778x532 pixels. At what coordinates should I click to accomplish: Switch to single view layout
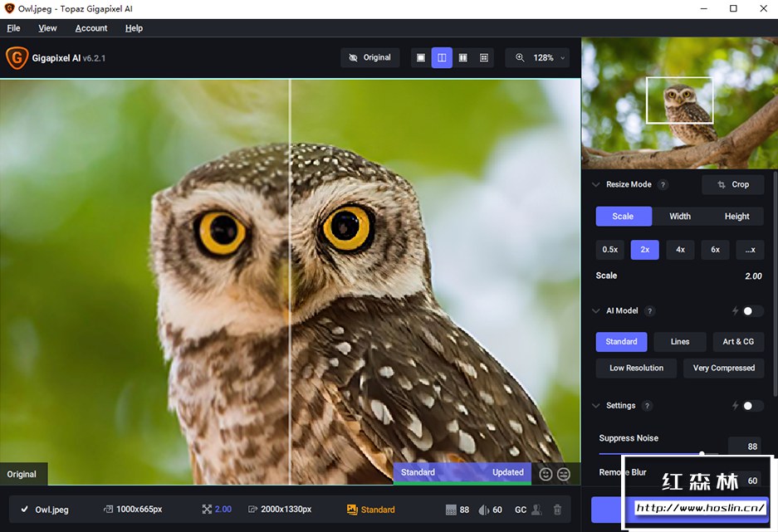pos(421,58)
